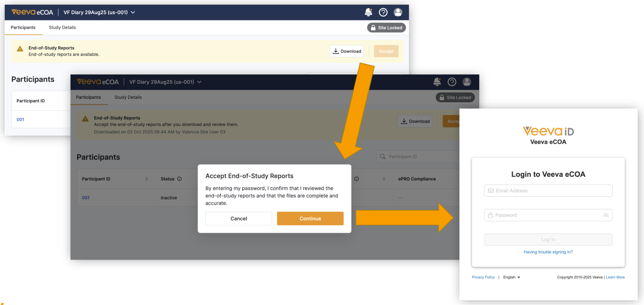
Task: Click the Site Locked padlock badge
Action: point(386,28)
